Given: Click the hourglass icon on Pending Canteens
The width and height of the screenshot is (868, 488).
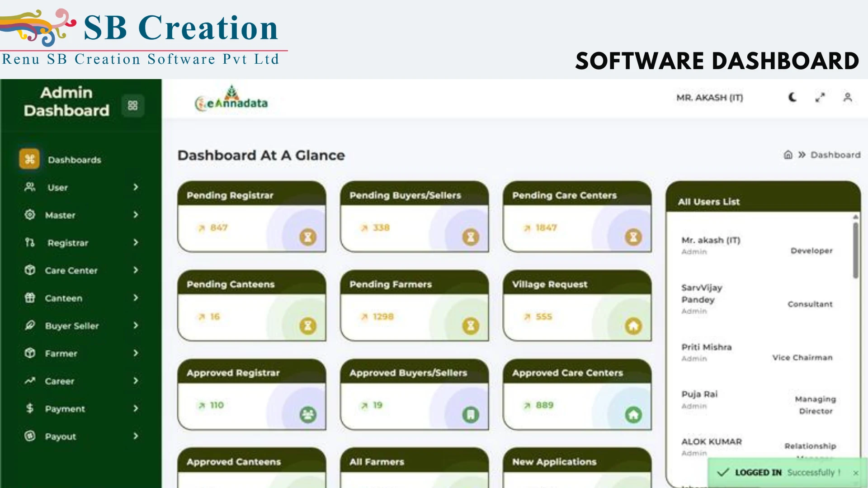Looking at the screenshot, I should coord(308,326).
